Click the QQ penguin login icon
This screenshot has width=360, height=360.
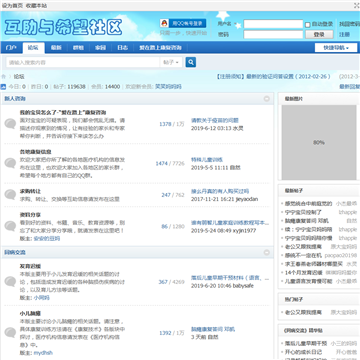pyautogui.click(x=164, y=23)
